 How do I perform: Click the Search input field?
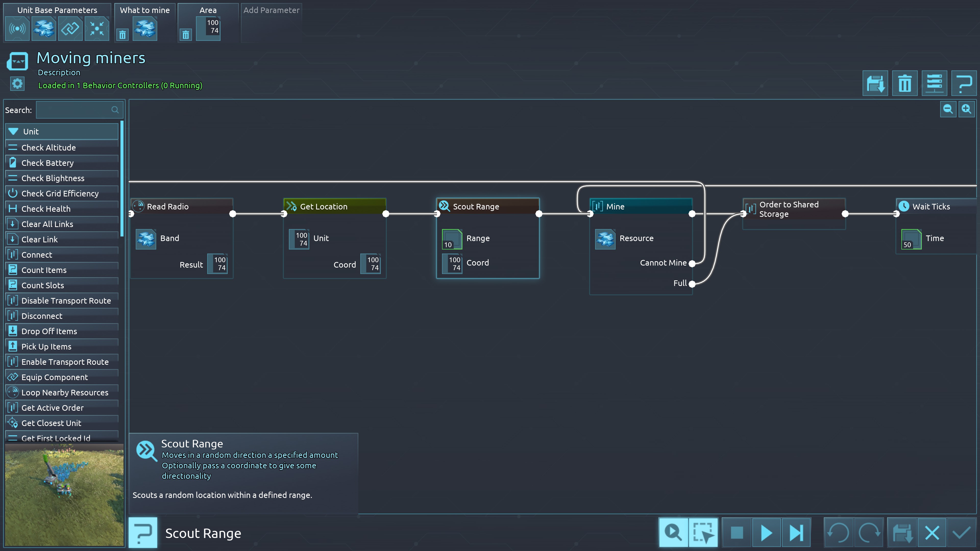tap(74, 110)
